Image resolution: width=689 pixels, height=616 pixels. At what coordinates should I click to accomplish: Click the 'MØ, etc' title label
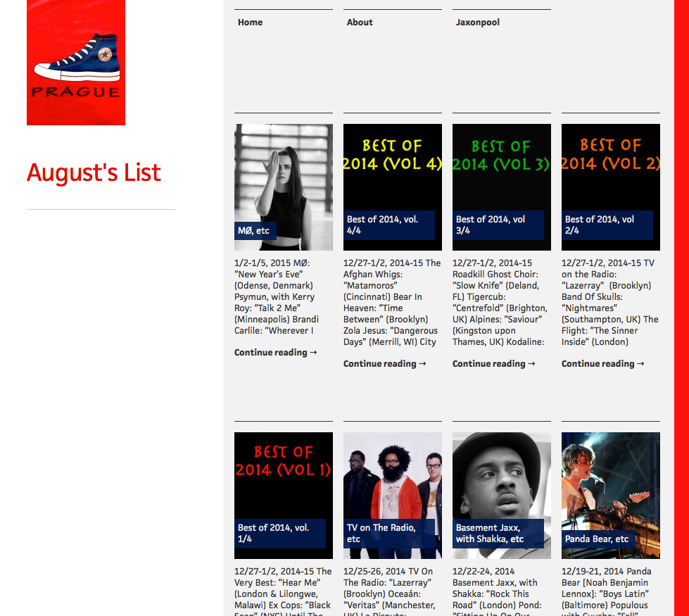click(x=254, y=231)
